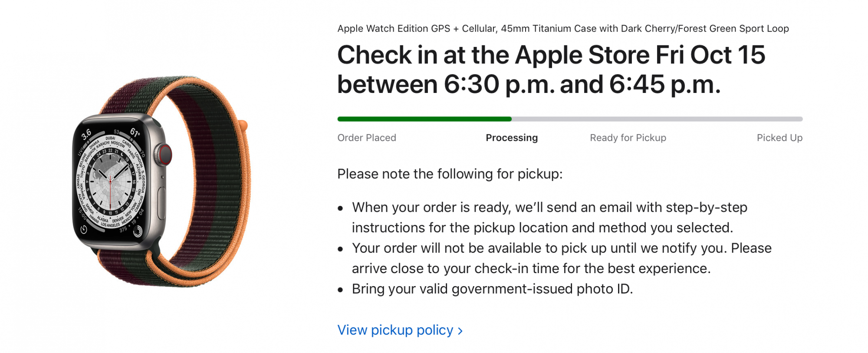This screenshot has height=353, width=868.
Task: Click the Ready for Pickup step label
Action: tap(628, 138)
